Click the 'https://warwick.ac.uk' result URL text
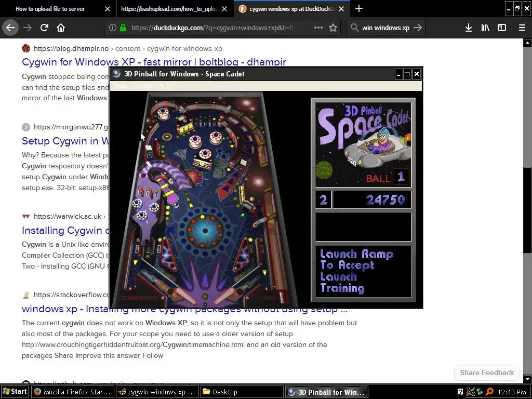 pyautogui.click(x=68, y=216)
